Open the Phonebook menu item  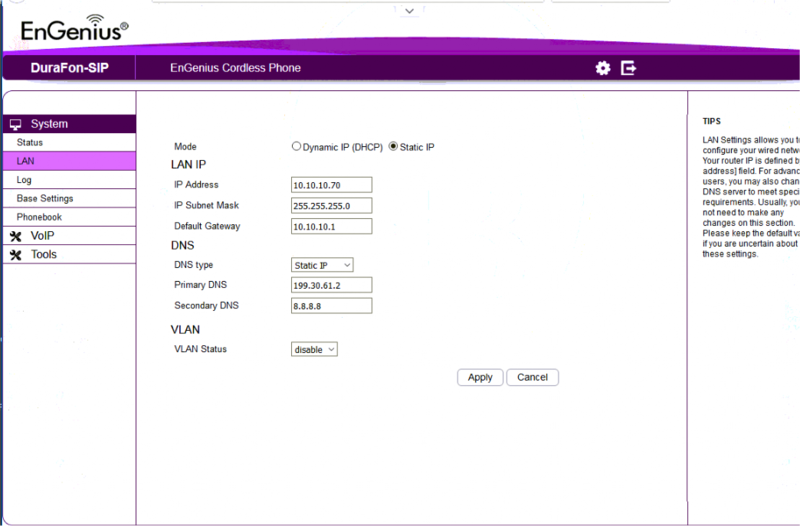39,217
